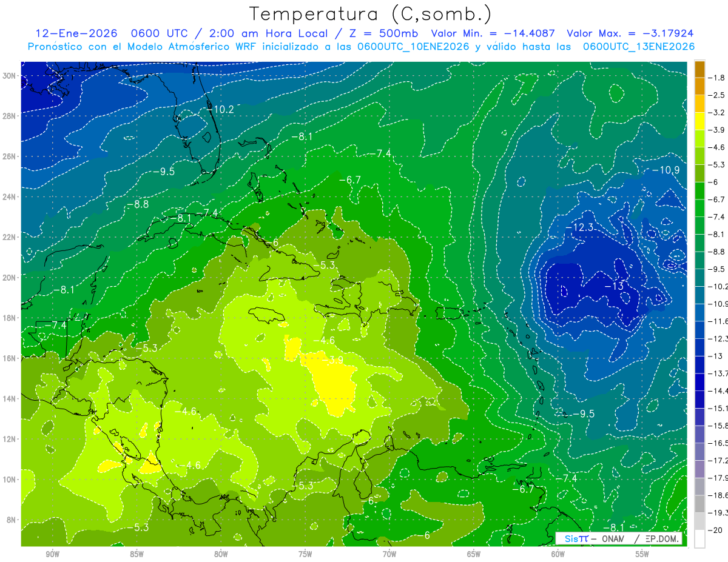Click the -12.3 contour label on the map
Viewport: 728px width, 562px height.
click(579, 227)
